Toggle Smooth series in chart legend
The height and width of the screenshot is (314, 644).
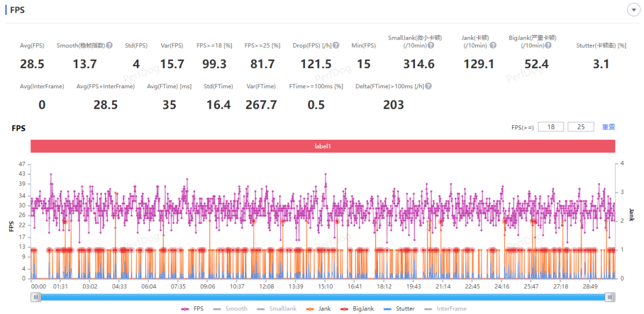231,309
